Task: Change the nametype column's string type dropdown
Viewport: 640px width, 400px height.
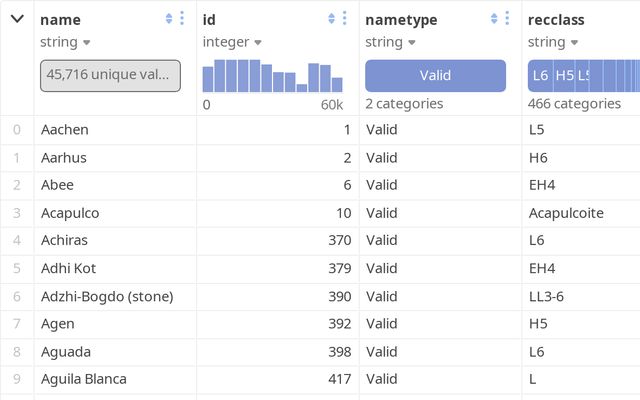Action: tap(390, 42)
